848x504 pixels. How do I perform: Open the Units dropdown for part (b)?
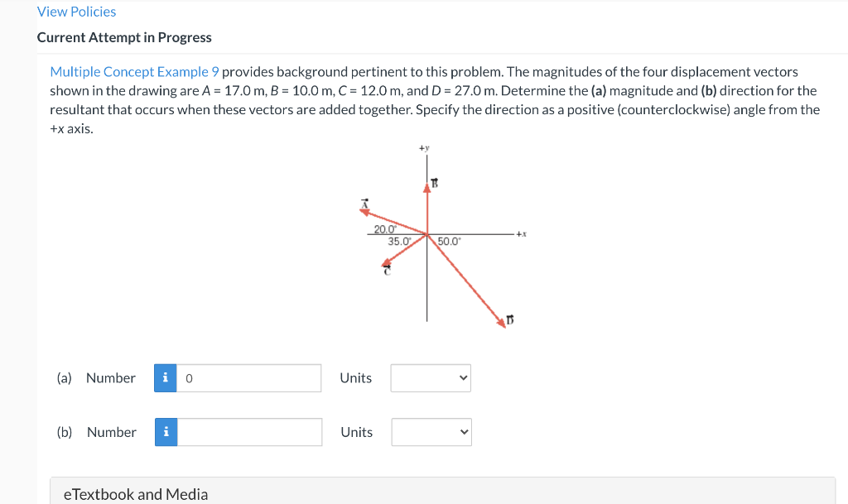(x=431, y=431)
